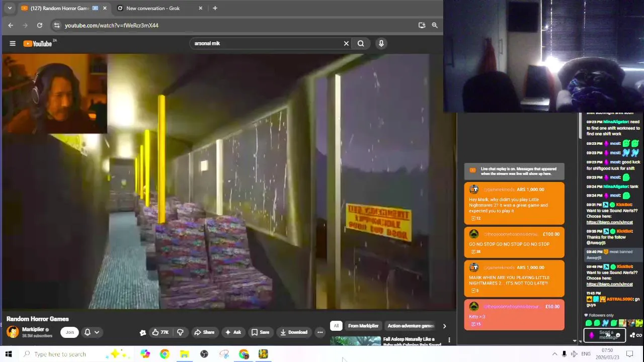Open the YouTube hamburger guide menu

pos(13,43)
